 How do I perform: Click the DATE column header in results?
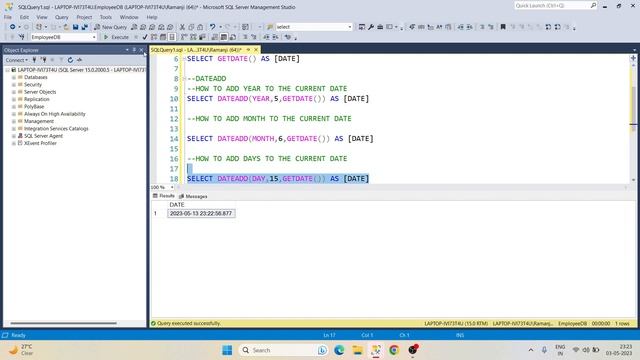pos(177,204)
